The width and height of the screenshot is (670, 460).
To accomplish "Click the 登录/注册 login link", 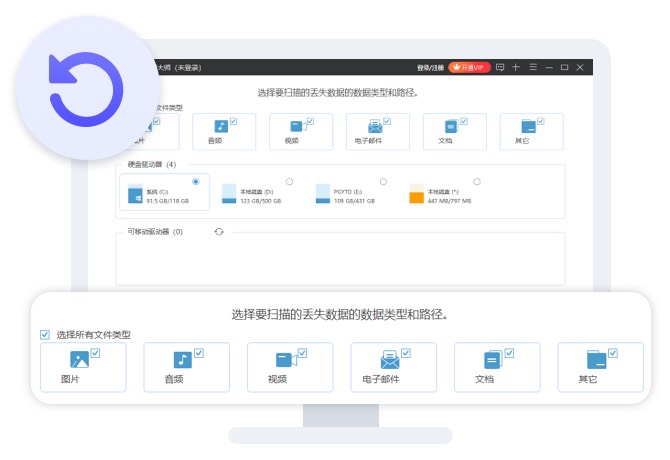I will [x=429, y=67].
